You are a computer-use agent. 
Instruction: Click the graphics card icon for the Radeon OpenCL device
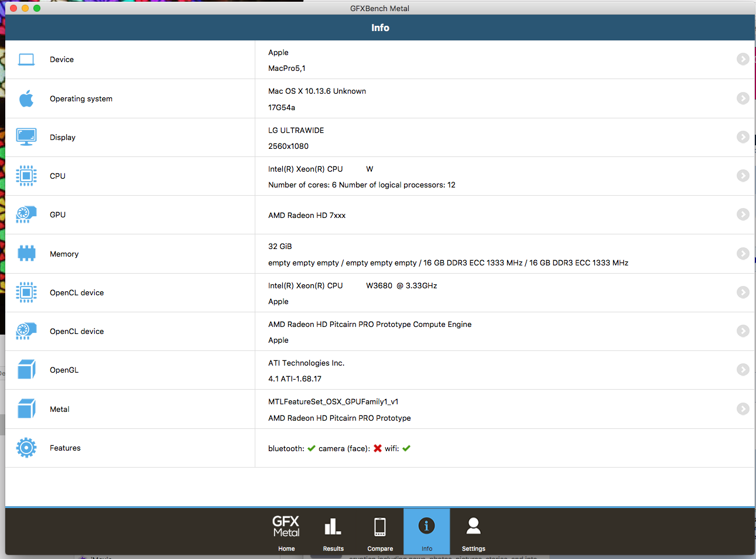pyautogui.click(x=26, y=331)
